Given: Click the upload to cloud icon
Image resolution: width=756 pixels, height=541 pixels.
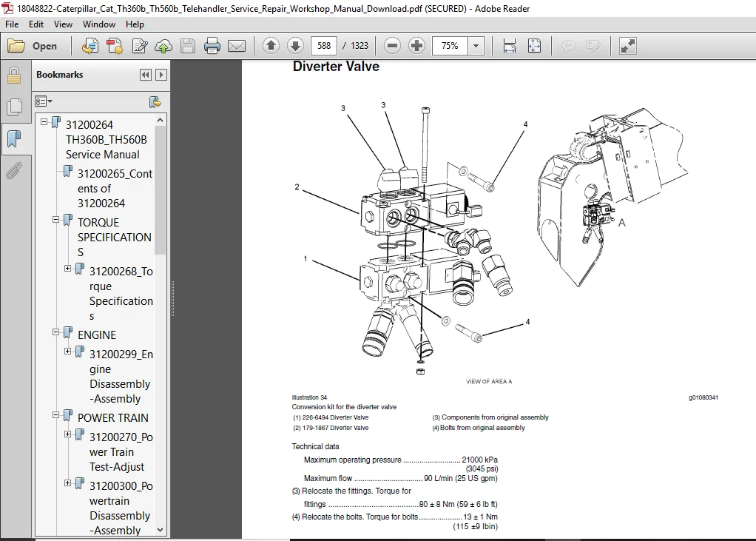Looking at the screenshot, I should pyautogui.click(x=163, y=46).
